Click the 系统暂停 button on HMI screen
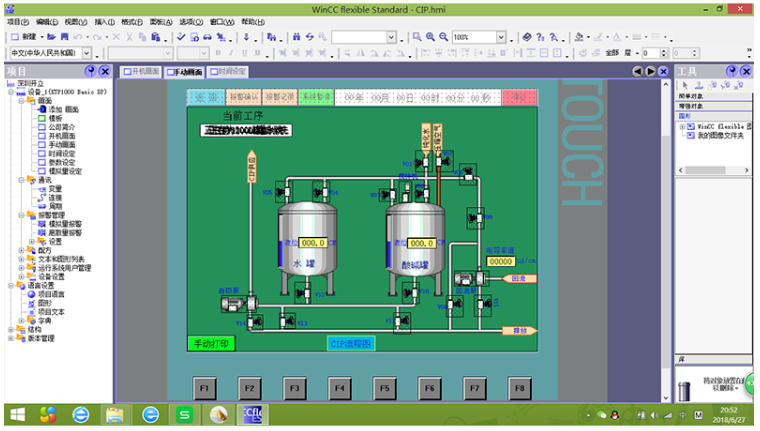The width and height of the screenshot is (760, 431). coord(316,97)
